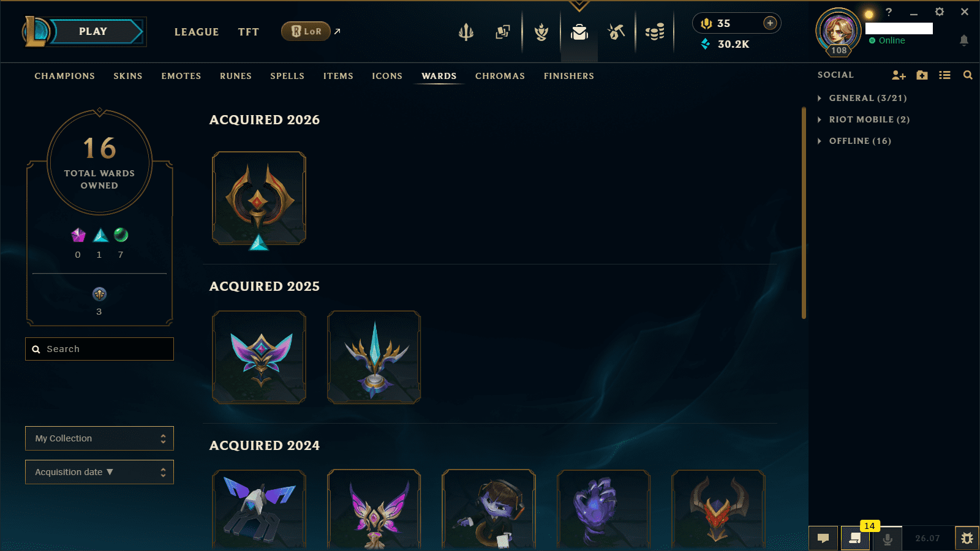Image resolution: width=980 pixels, height=551 pixels.
Task: Switch to the CHROMAS tab
Action: tap(500, 76)
